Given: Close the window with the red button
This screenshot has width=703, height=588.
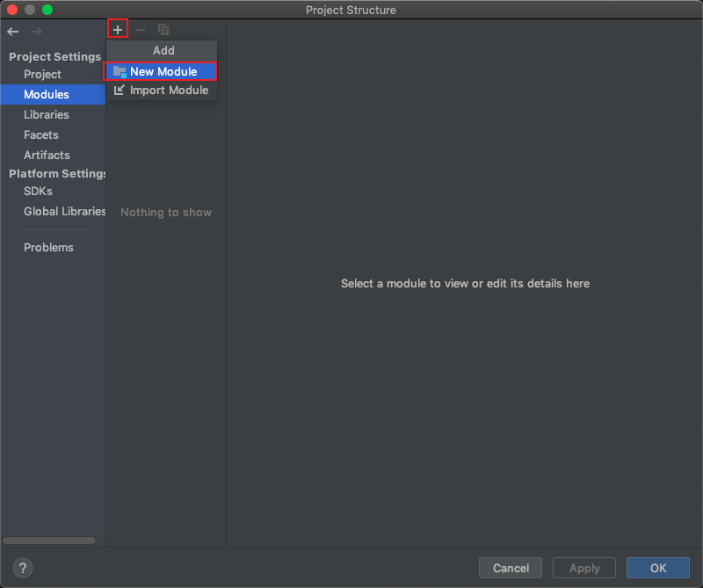Looking at the screenshot, I should coord(12,10).
